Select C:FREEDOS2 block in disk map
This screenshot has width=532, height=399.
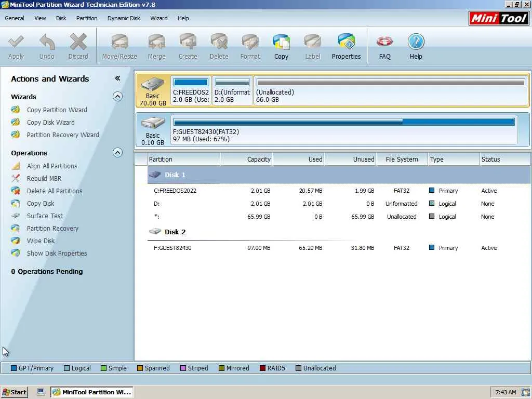pos(191,90)
